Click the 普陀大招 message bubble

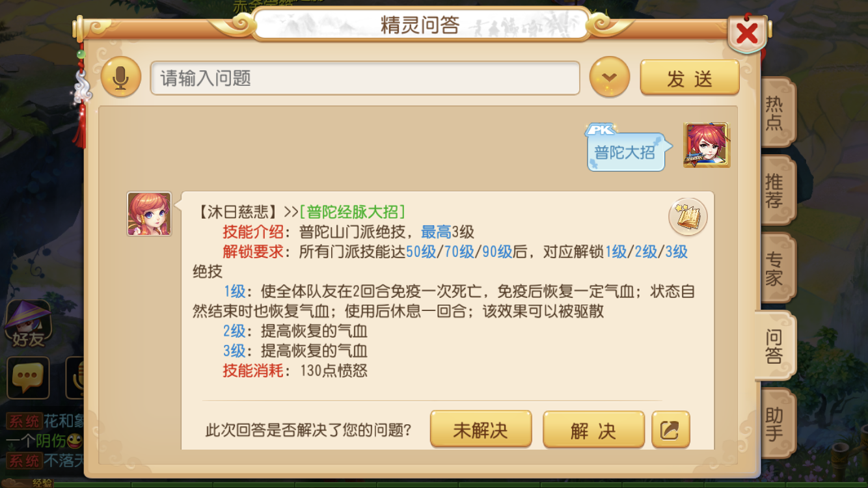tap(625, 152)
